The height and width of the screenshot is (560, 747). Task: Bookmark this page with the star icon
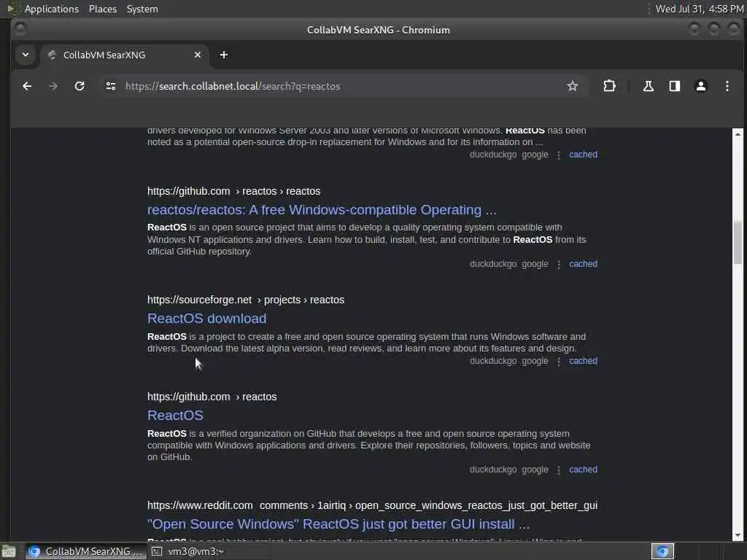click(x=572, y=86)
